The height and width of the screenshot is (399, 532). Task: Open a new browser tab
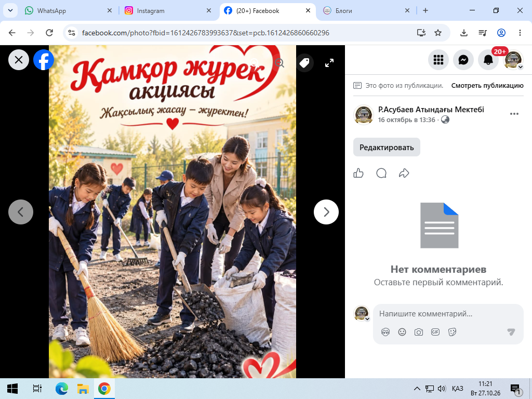pos(425,10)
